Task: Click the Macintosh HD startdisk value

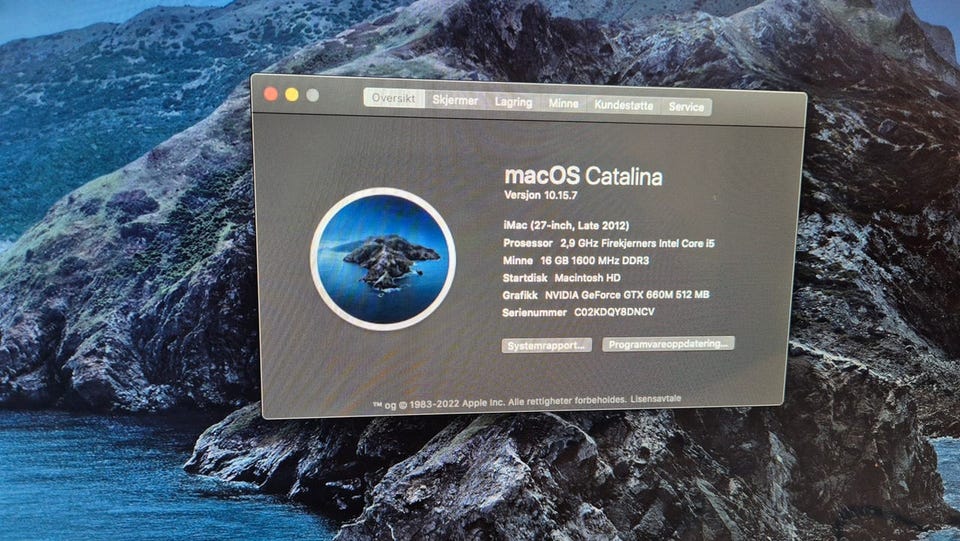Action: (x=587, y=277)
